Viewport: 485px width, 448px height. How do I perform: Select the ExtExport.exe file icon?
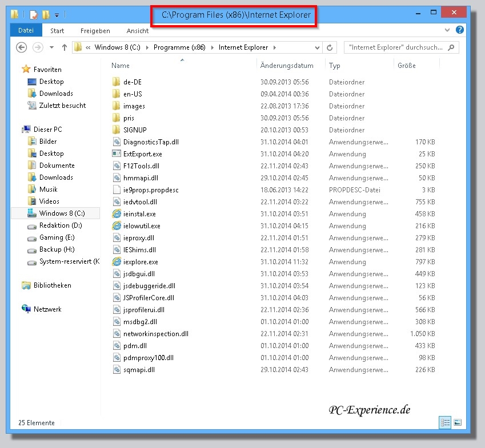coord(117,154)
